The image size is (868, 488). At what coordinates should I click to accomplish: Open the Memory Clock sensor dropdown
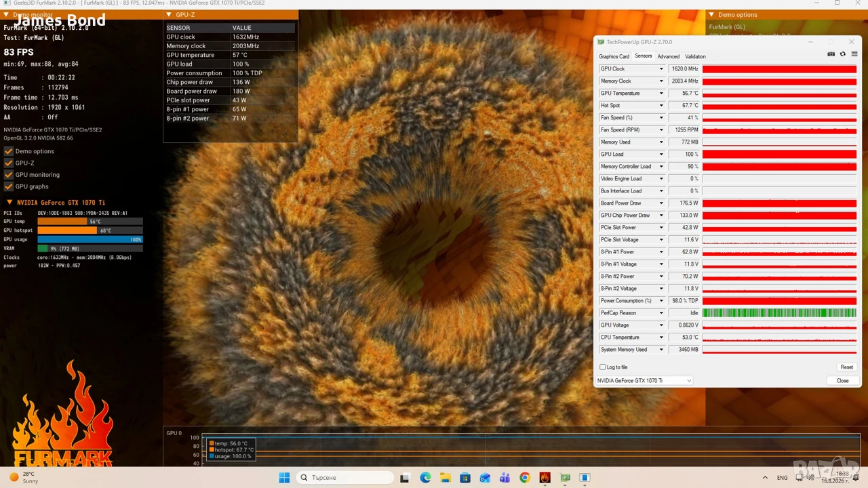pos(661,81)
